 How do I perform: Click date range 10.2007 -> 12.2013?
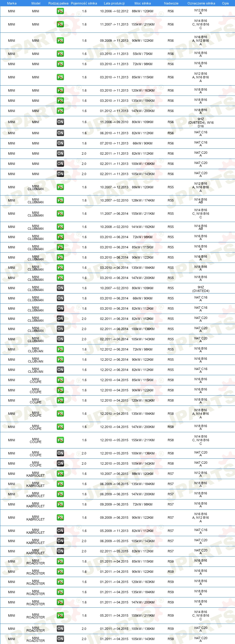coord(114,187)
